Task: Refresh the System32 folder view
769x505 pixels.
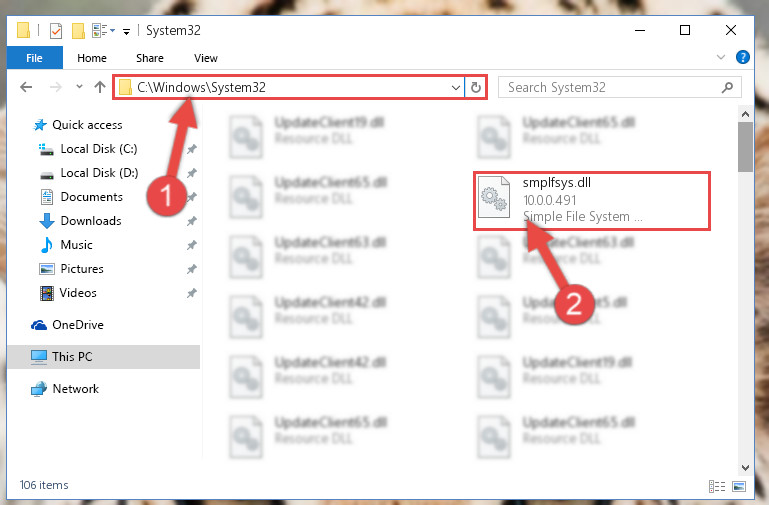Action: (x=476, y=88)
